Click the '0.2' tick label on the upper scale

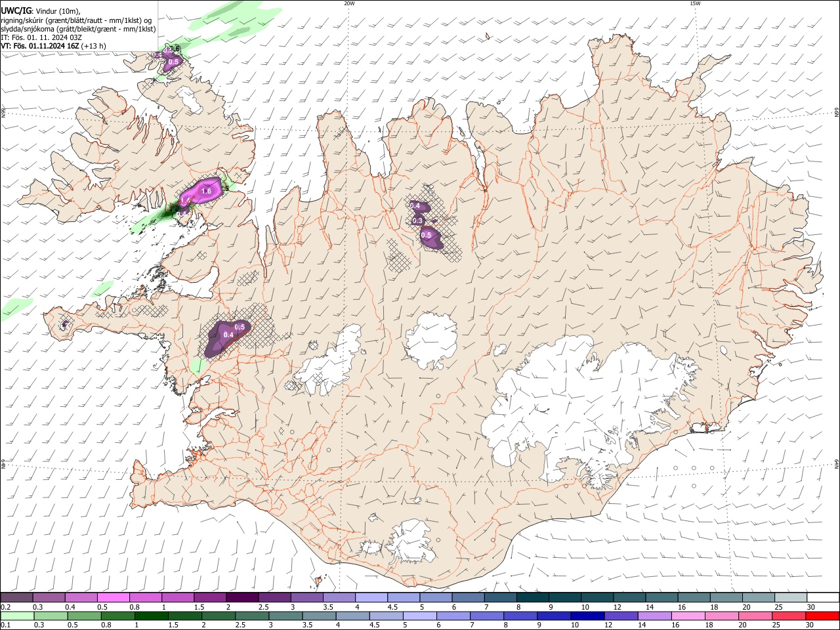point(5,607)
